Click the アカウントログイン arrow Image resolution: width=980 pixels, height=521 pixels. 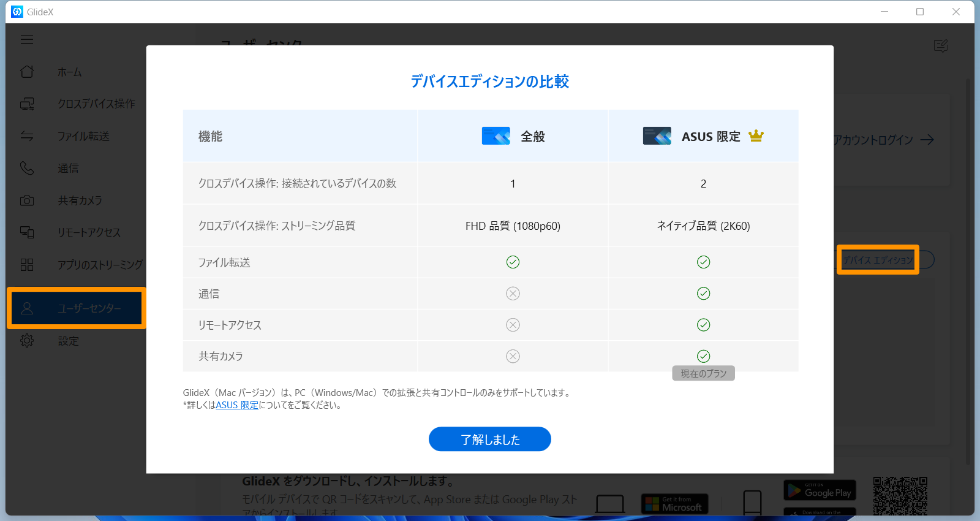pos(927,140)
